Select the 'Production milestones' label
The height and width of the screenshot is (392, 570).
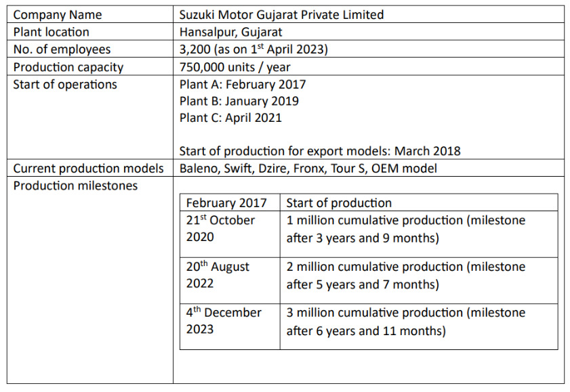pyautogui.click(x=75, y=186)
